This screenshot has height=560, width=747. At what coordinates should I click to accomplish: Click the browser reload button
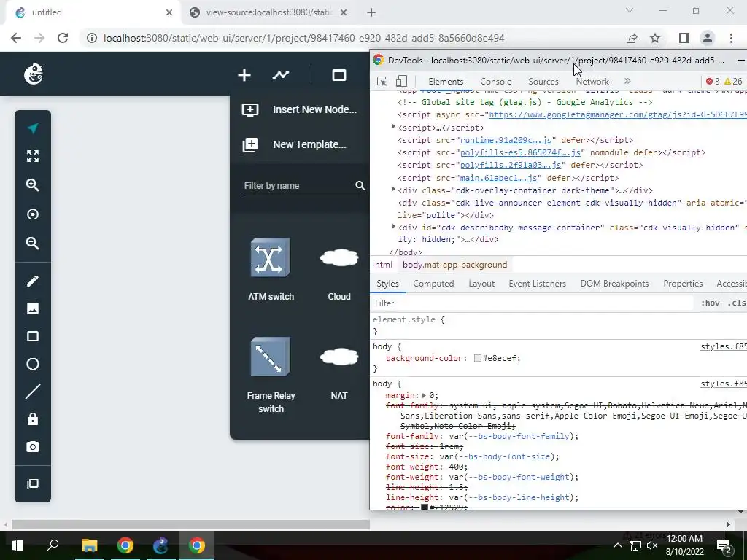pyautogui.click(x=63, y=38)
